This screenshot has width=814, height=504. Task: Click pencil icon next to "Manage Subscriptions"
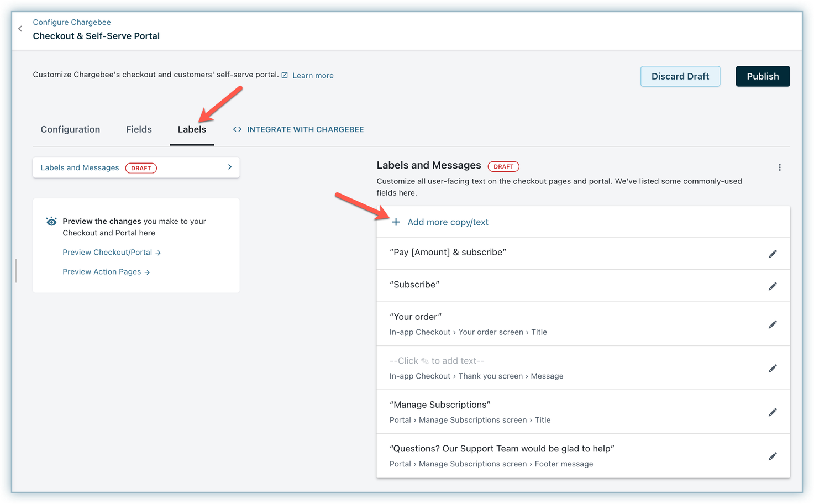tap(773, 412)
